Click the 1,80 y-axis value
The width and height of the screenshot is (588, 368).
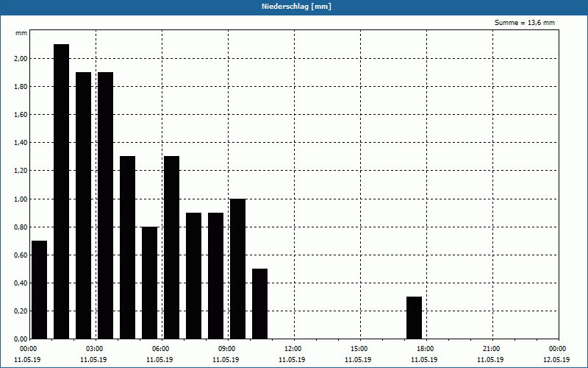21,87
